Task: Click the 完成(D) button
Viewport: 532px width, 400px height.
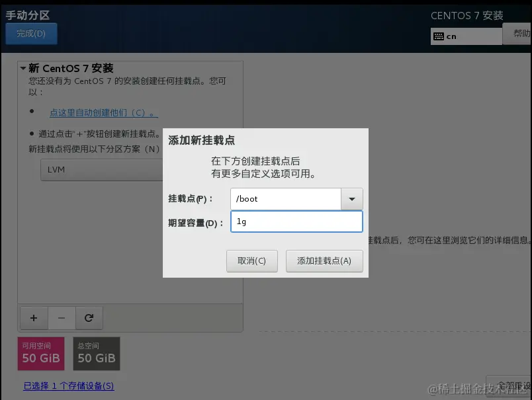Action: tap(31, 34)
